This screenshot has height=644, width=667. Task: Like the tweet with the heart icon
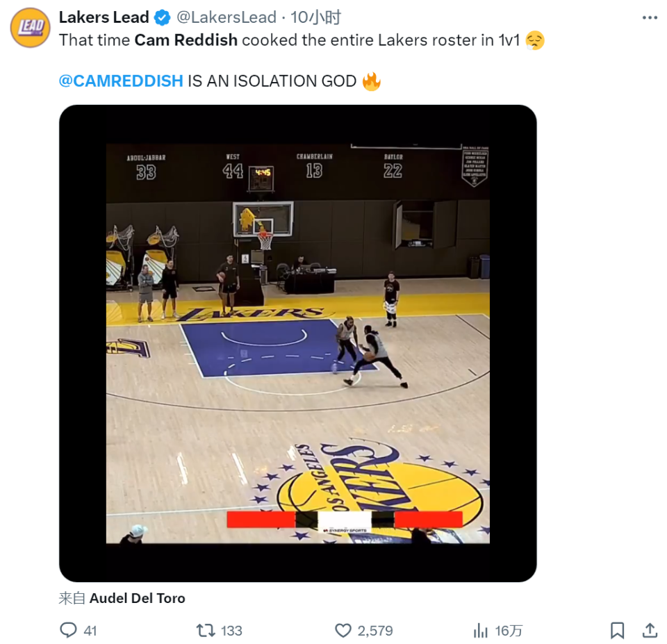343,630
